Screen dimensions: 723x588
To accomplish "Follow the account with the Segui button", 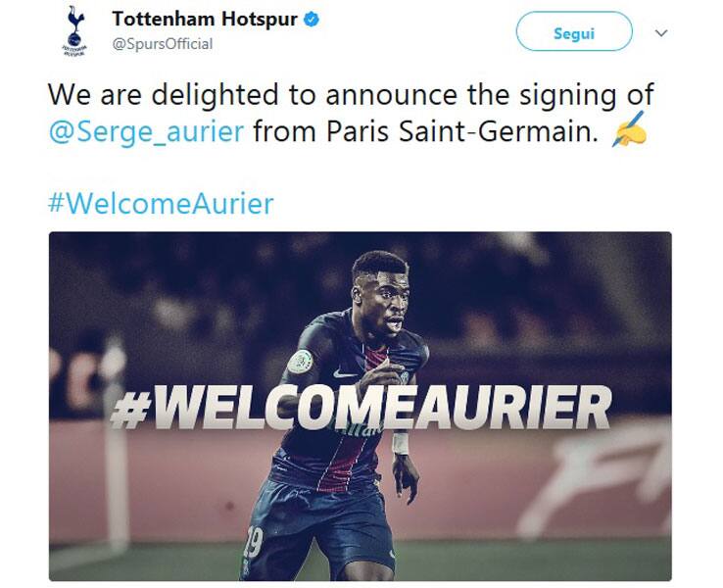I will pyautogui.click(x=574, y=32).
